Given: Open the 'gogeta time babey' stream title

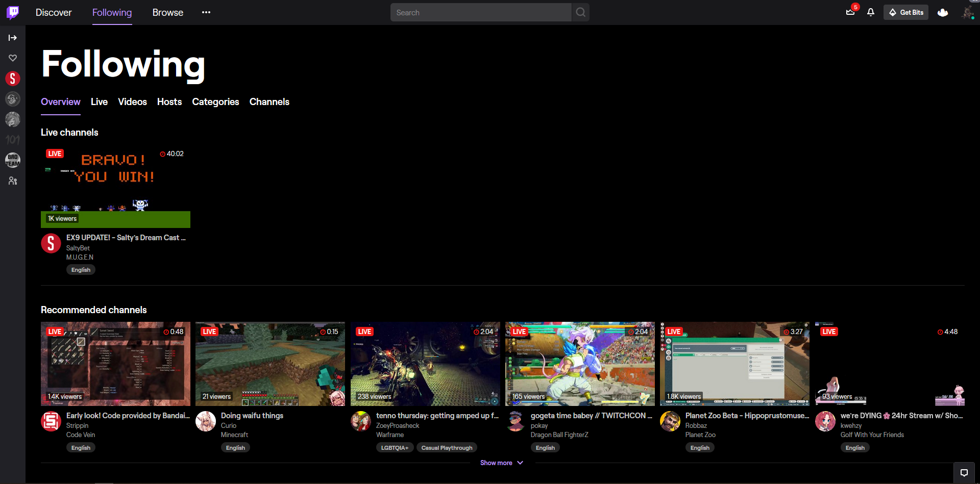Looking at the screenshot, I should tap(592, 416).
